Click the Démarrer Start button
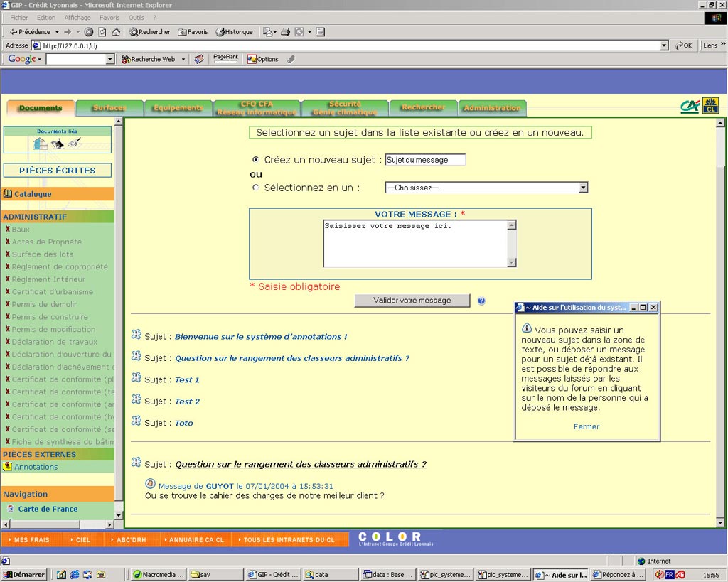 pyautogui.click(x=23, y=574)
